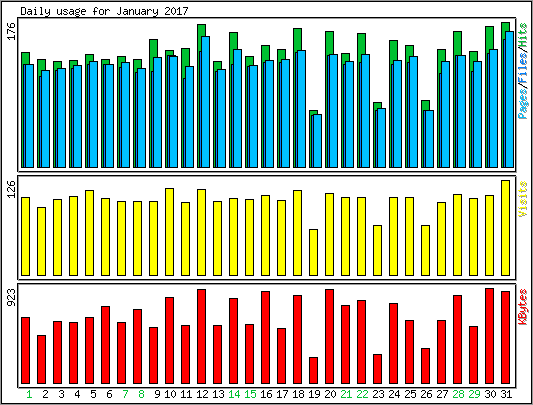
Task: Select the yellow Visits bar for day 31
Action: [505, 228]
